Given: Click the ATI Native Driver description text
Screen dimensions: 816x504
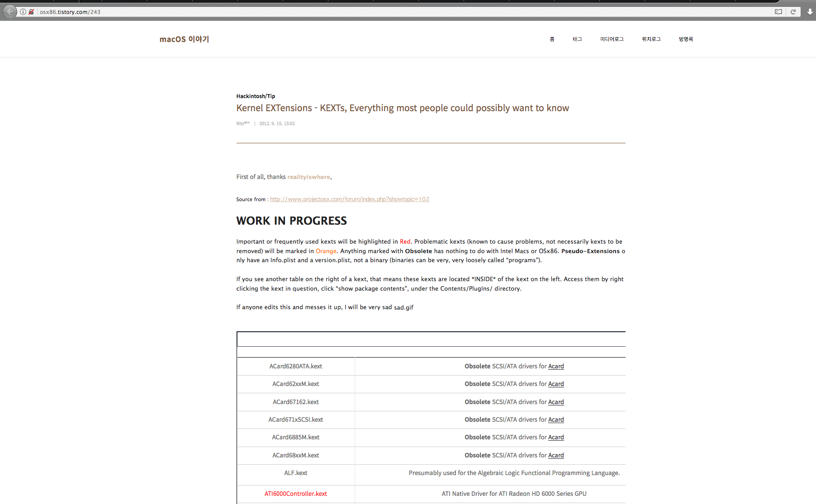Looking at the screenshot, I should pos(514,494).
